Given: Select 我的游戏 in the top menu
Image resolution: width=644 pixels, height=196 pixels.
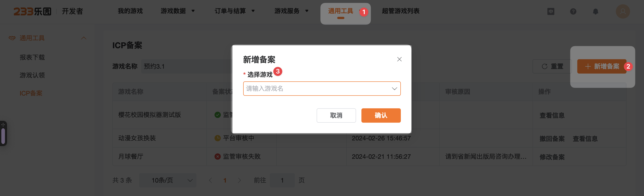Looking at the screenshot, I should point(130,11).
